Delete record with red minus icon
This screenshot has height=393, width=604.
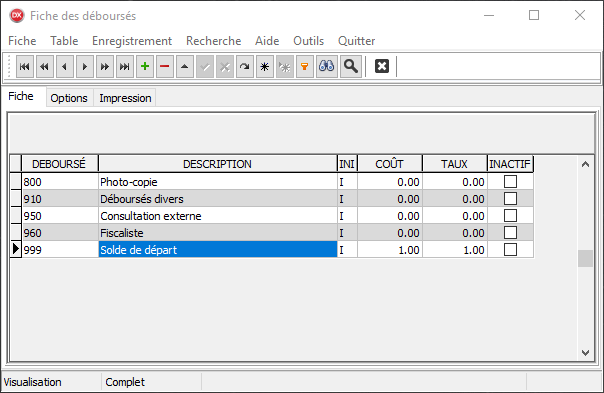click(165, 67)
